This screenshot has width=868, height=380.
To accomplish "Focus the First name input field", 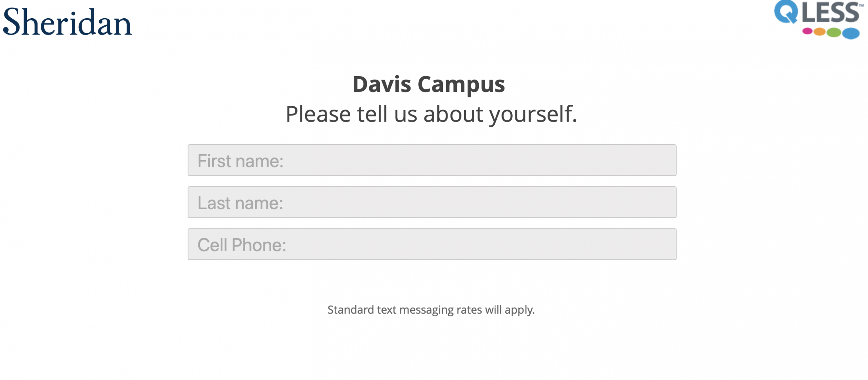I will pyautogui.click(x=432, y=160).
